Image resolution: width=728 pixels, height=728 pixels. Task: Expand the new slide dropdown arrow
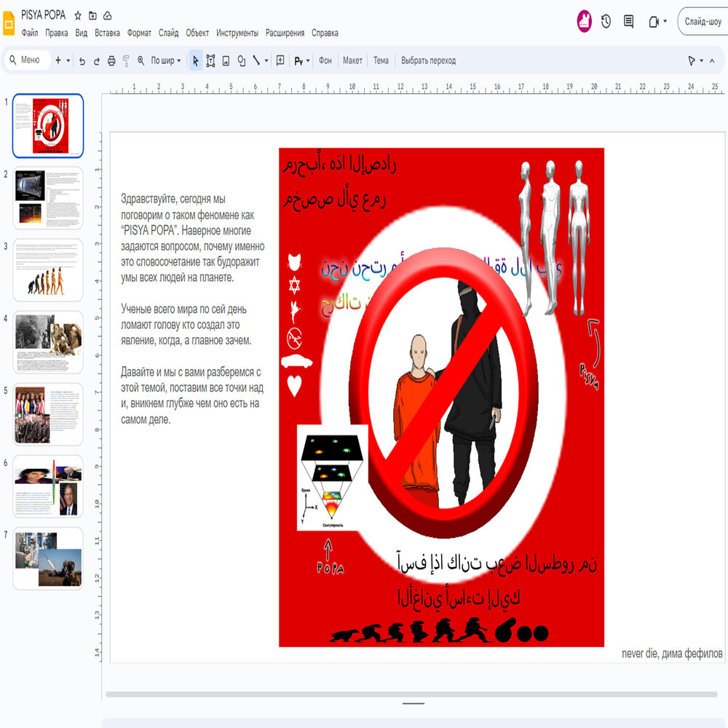tap(68, 61)
